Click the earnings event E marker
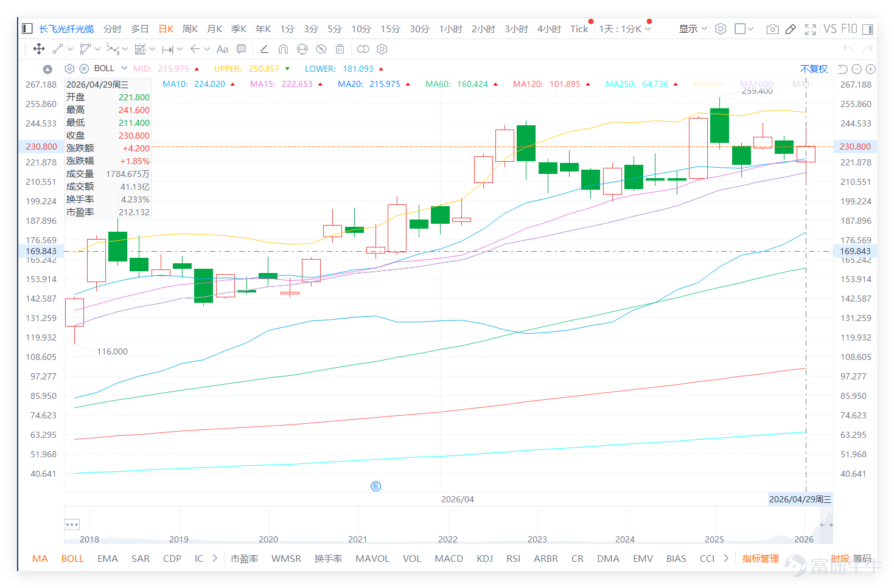The height and width of the screenshot is (588, 894). (x=376, y=486)
